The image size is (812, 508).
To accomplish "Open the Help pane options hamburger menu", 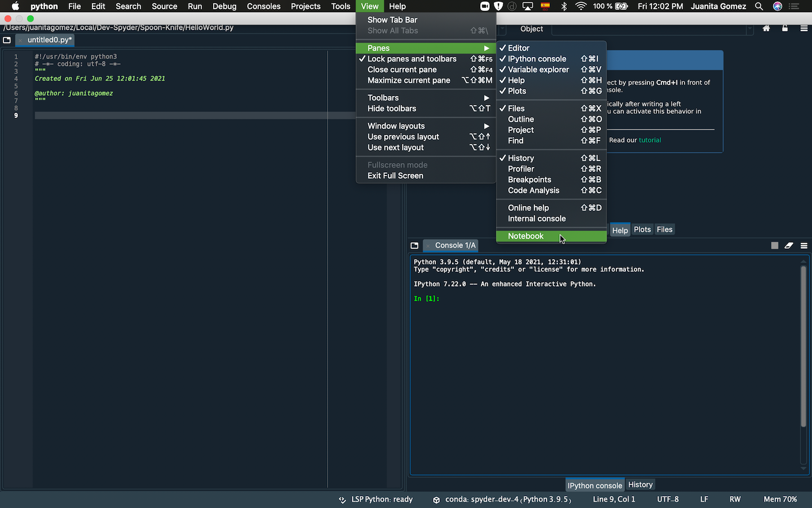I will coord(804,29).
